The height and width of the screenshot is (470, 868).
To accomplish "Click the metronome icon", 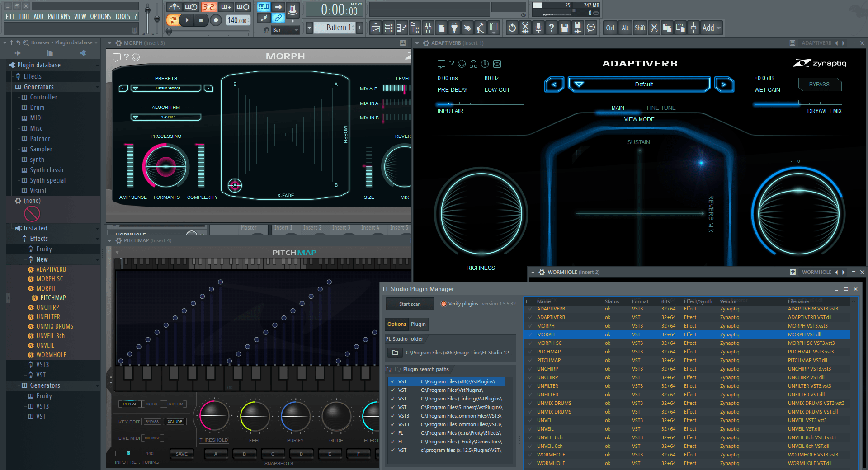I will (x=175, y=7).
